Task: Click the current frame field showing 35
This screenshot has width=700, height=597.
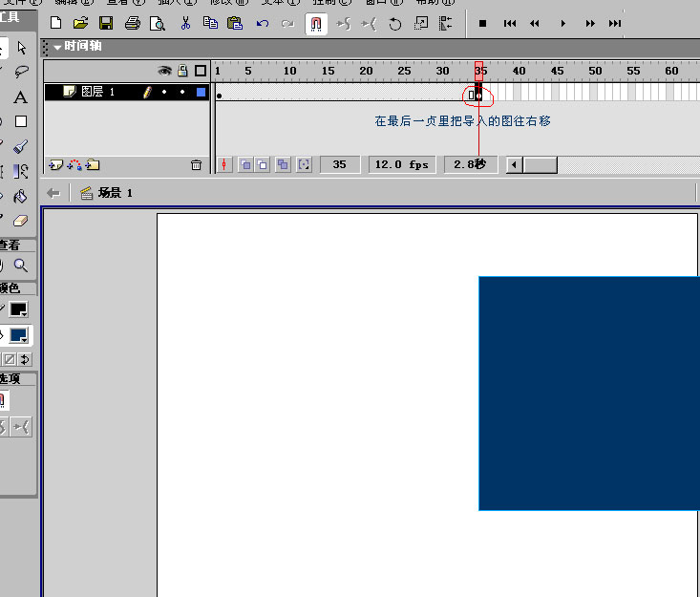Action: tap(340, 164)
